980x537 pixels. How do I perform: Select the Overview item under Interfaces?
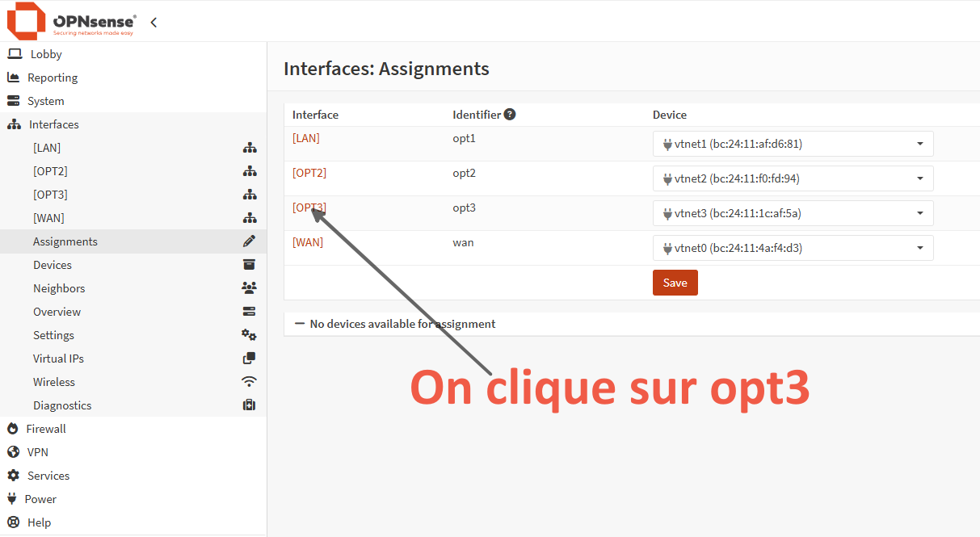click(57, 312)
